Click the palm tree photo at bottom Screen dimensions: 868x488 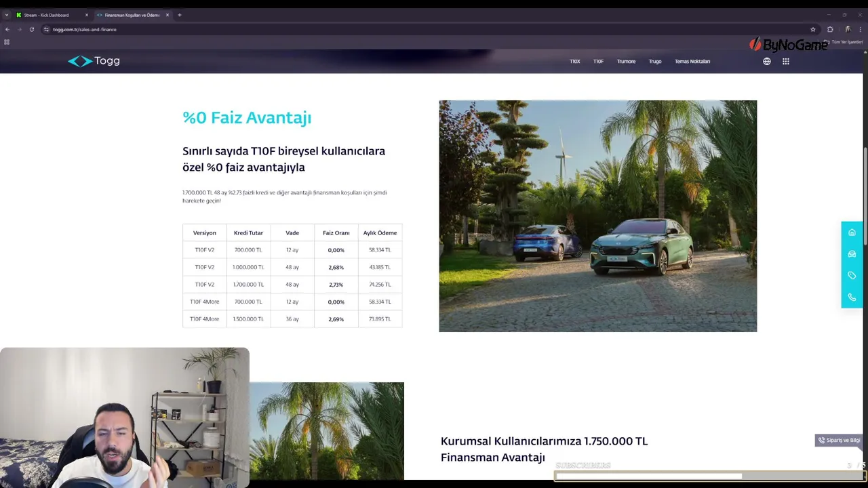click(x=326, y=431)
